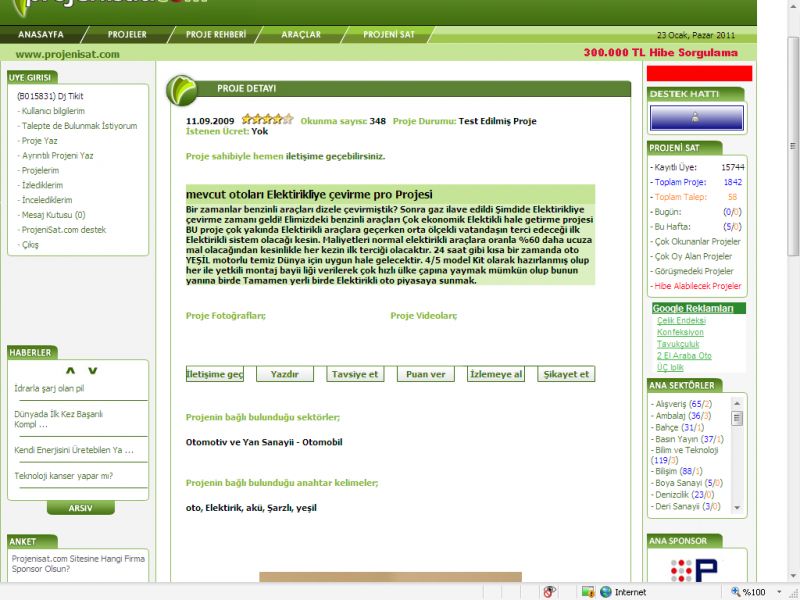Click the popup blocker status bar icon
The width and height of the screenshot is (800, 600).
[550, 592]
